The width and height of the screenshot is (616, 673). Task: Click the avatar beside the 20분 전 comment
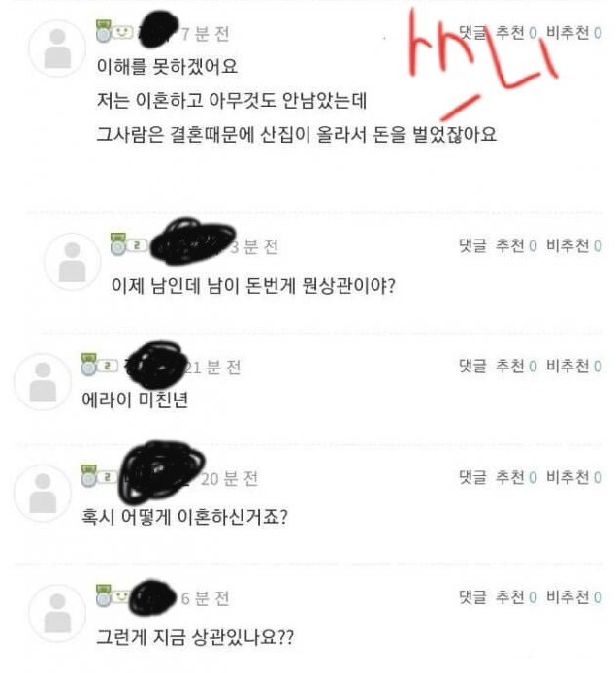click(x=43, y=493)
